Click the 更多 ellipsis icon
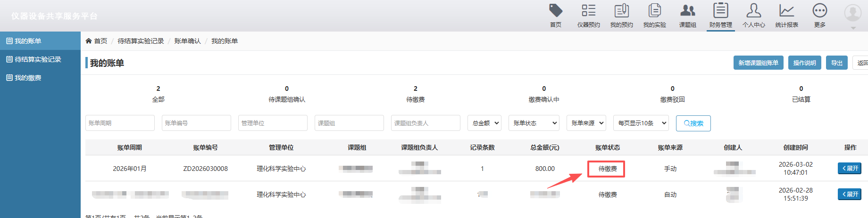This screenshot has width=868, height=218. 819,11
